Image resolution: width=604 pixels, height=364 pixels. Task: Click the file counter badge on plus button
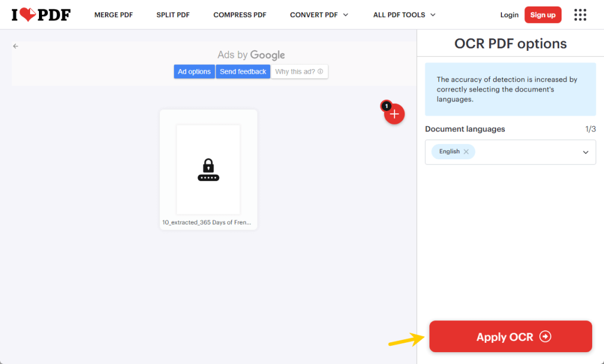(386, 106)
